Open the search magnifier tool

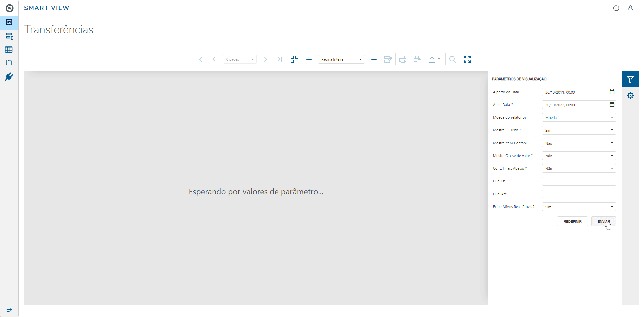pos(453,59)
